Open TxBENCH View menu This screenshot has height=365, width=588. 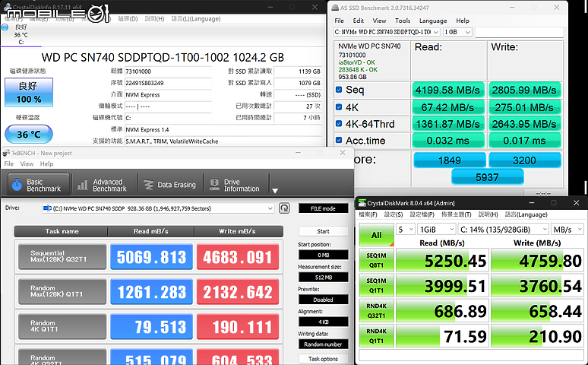coord(27,163)
